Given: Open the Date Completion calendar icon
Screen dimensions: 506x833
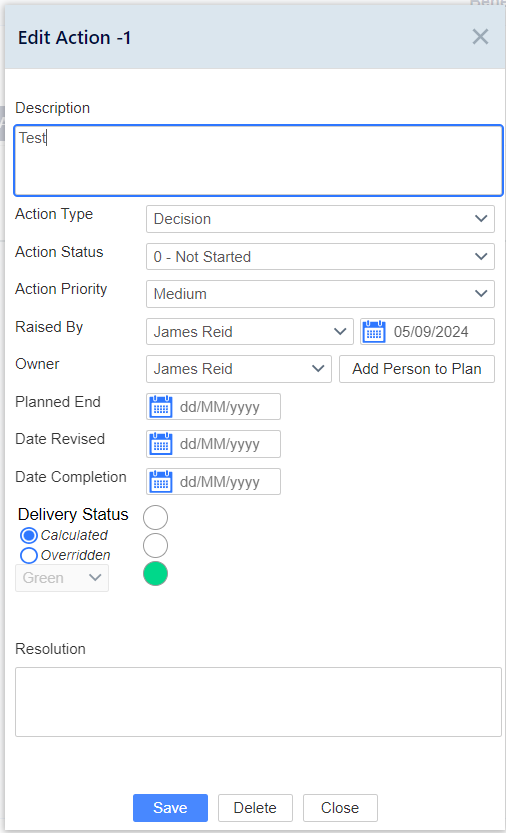Looking at the screenshot, I should (x=161, y=481).
